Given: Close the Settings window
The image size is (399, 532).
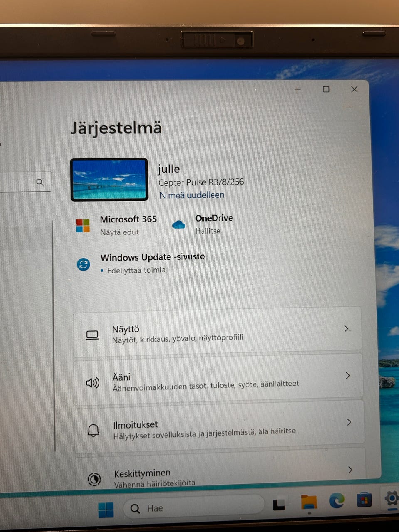Looking at the screenshot, I should point(354,89).
